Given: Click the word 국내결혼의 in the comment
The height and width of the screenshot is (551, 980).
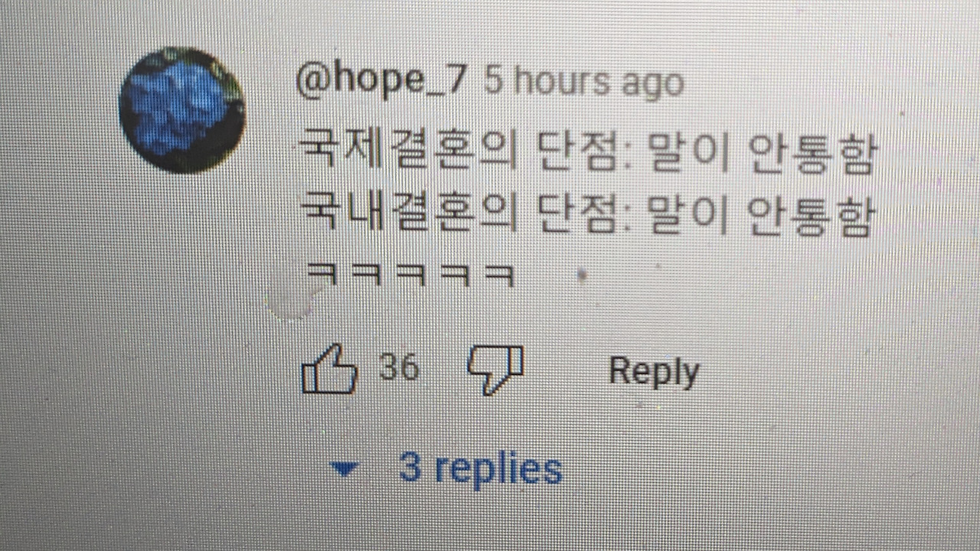Looking at the screenshot, I should click(x=402, y=215).
